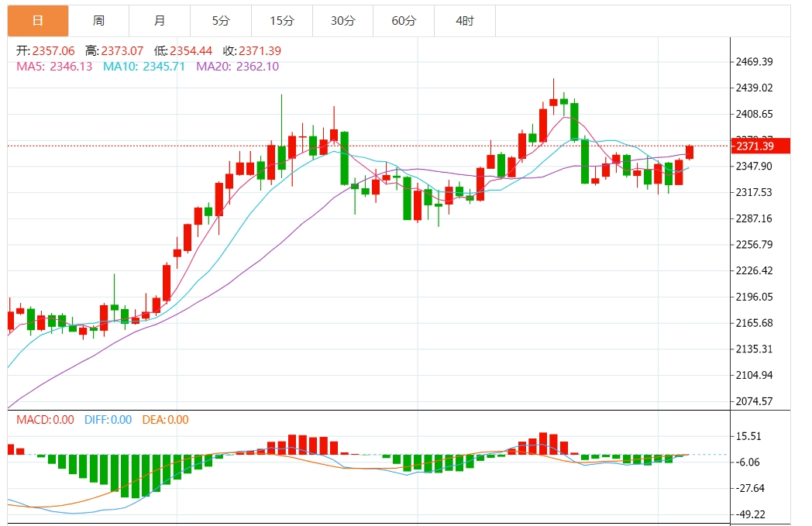812x526 pixels.
Task: Click the red current-price tag on price axis
Action: click(x=761, y=146)
